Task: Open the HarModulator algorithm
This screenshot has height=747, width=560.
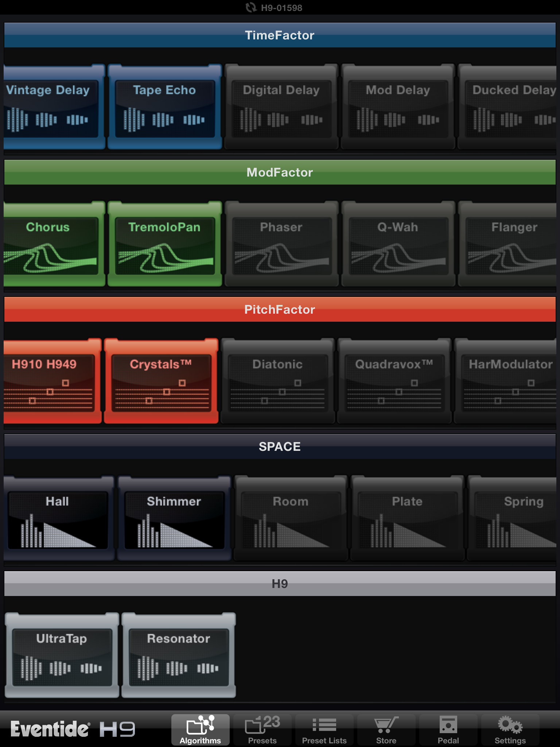Action: [506, 381]
